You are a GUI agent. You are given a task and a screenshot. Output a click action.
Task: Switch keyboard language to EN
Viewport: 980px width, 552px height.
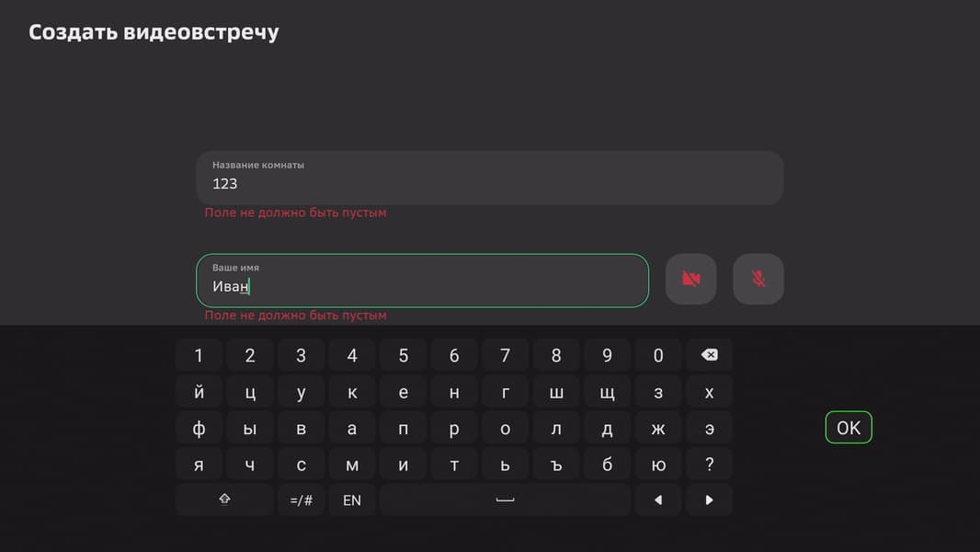[352, 500]
